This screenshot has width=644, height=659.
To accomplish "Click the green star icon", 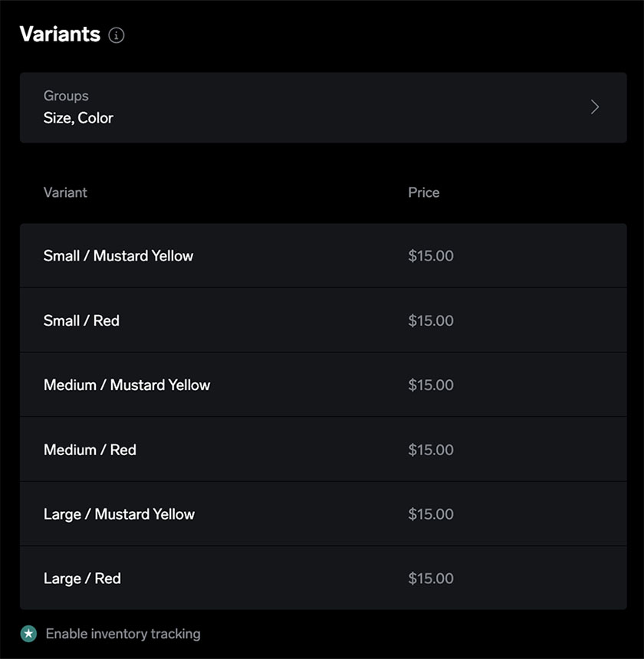I will (28, 634).
